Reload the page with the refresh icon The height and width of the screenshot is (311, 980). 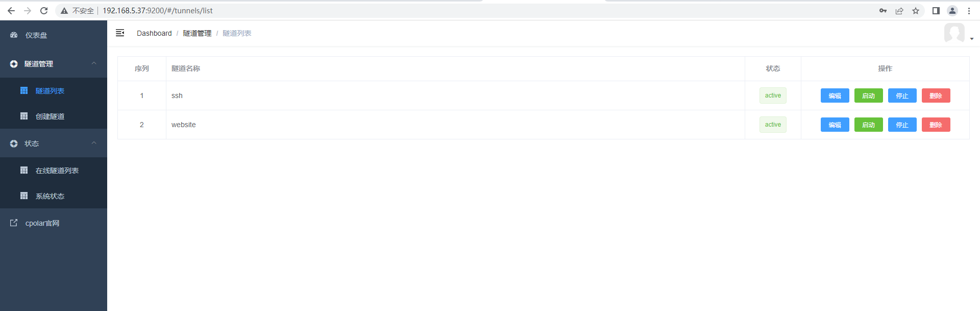44,11
